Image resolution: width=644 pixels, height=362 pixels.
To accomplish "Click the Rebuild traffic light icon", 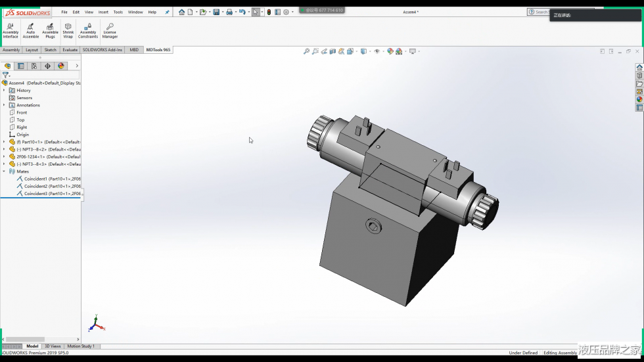I will (269, 12).
